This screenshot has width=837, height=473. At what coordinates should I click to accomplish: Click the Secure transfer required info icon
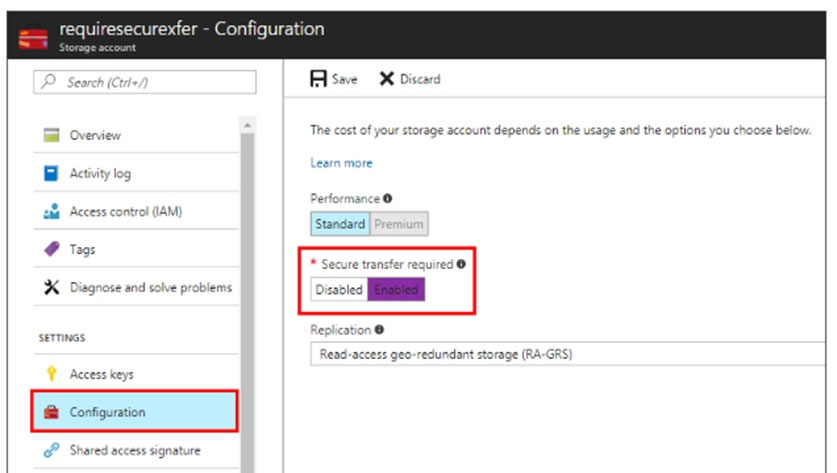tap(461, 264)
